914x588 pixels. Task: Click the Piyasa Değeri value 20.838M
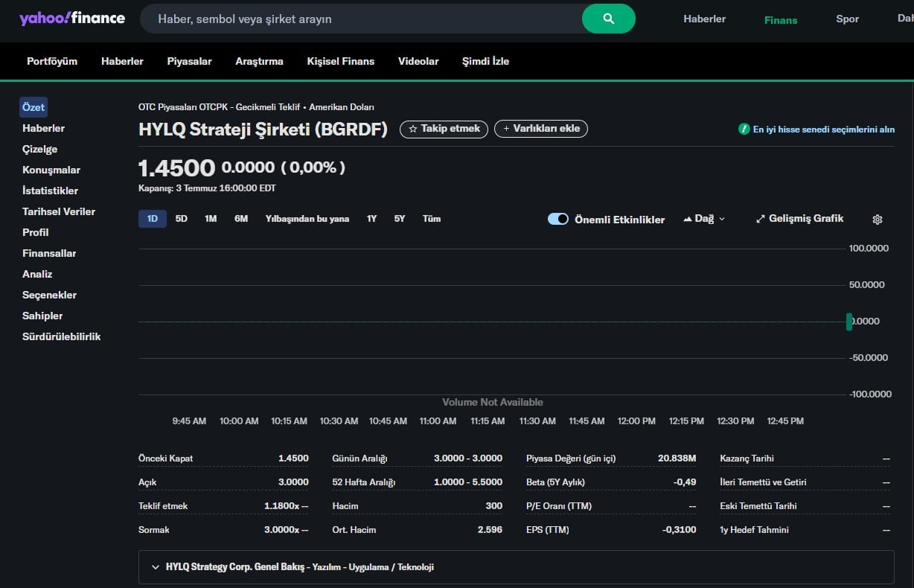(x=677, y=458)
